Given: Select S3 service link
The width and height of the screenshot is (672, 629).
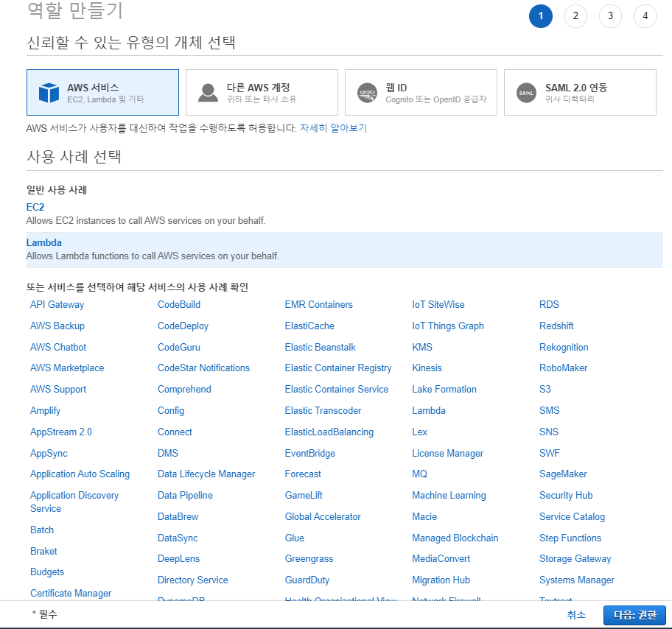Looking at the screenshot, I should (x=545, y=390).
